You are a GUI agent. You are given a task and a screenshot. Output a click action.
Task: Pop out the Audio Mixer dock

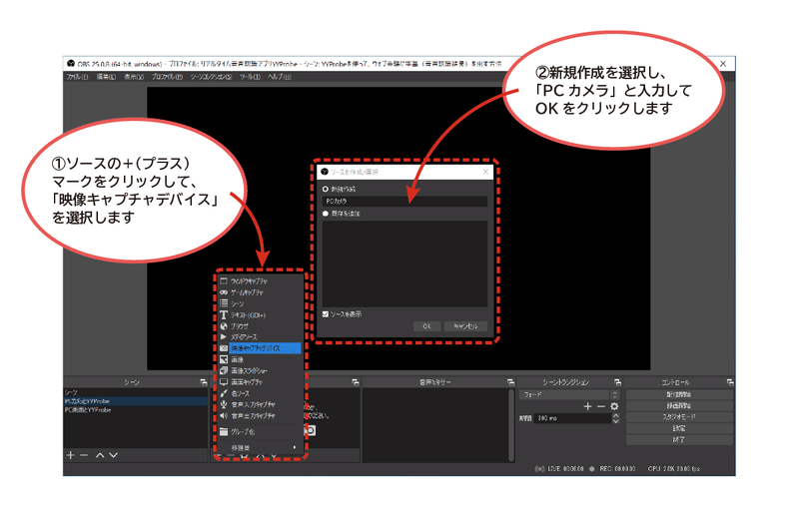coord(510,382)
